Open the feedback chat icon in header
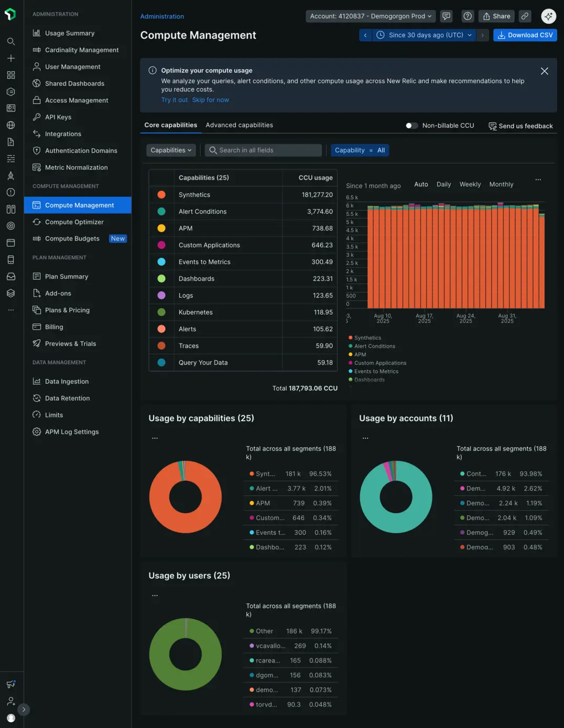The image size is (564, 728). (446, 16)
